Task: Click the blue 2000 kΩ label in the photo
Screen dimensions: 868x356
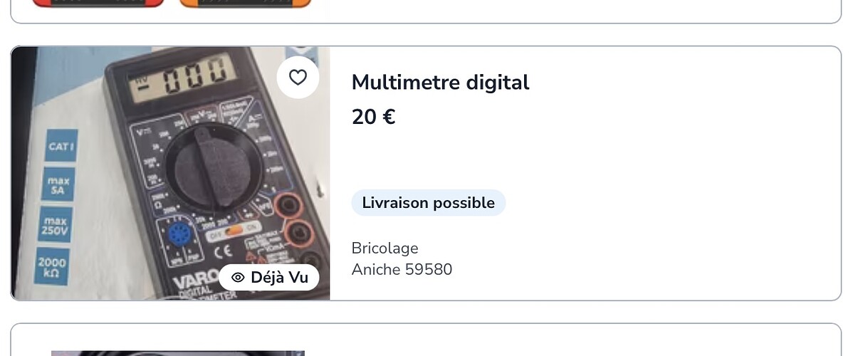Action: coord(52,267)
